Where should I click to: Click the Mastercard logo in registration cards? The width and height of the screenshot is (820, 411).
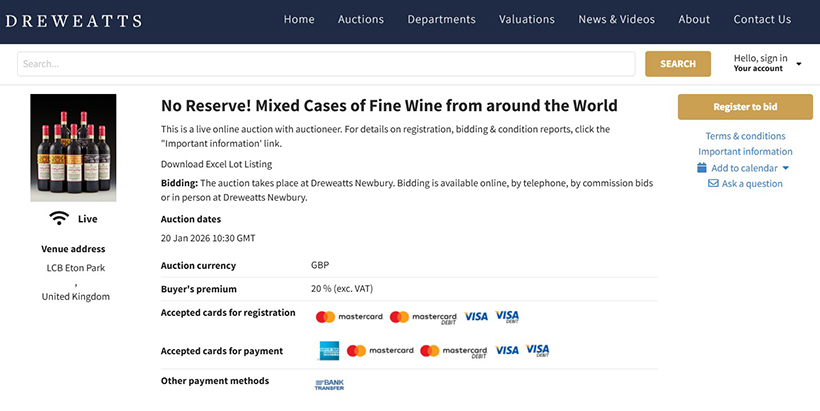pyautogui.click(x=349, y=317)
